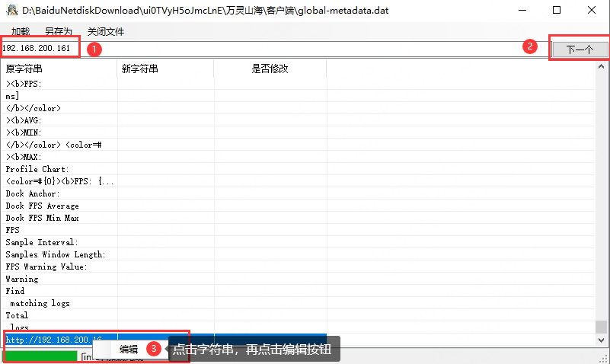This screenshot has height=364, width=610.
Task: Focus the search field containing 192.168.200.161
Action: coord(276,49)
